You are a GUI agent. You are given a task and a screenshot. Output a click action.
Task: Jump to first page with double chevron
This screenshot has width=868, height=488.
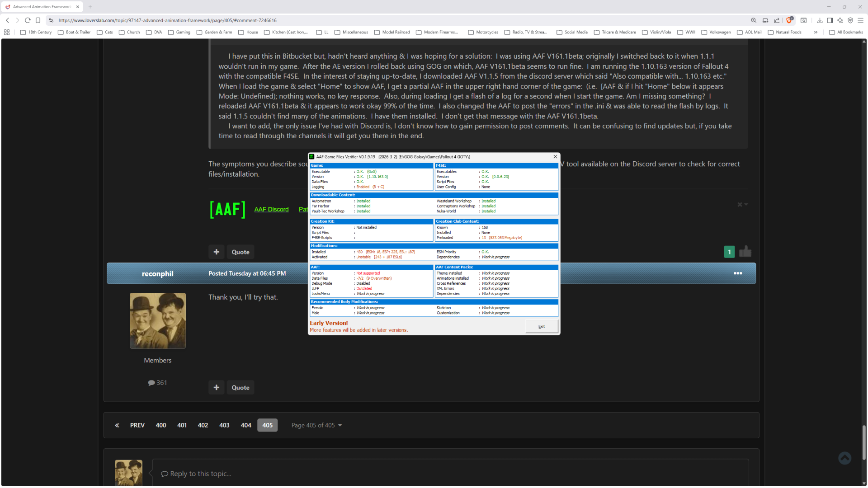point(117,425)
